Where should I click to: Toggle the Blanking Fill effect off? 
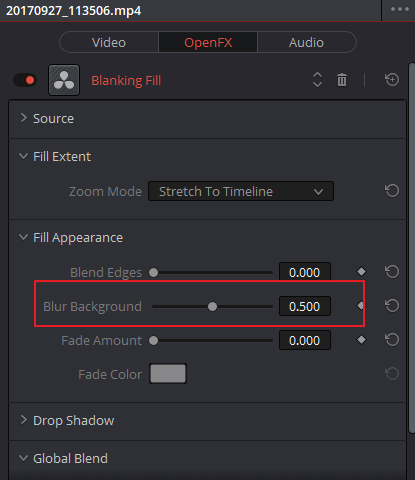[25, 80]
